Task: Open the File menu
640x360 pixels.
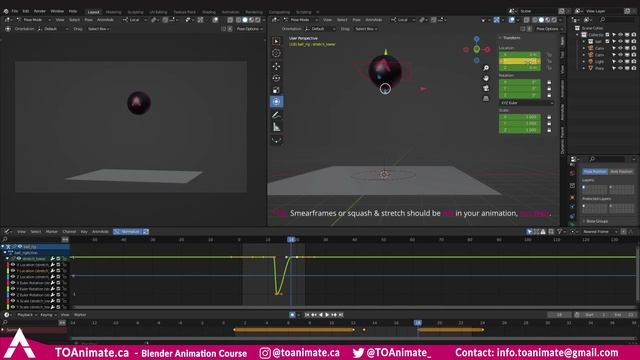Action: tap(15, 11)
